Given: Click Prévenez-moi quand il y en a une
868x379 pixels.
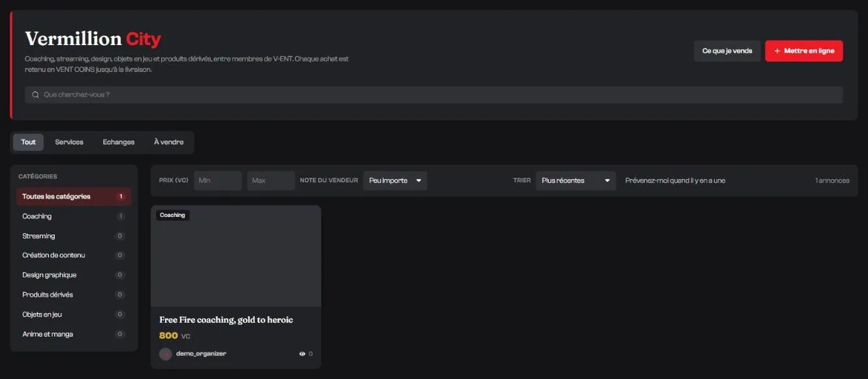Looking at the screenshot, I should (675, 180).
